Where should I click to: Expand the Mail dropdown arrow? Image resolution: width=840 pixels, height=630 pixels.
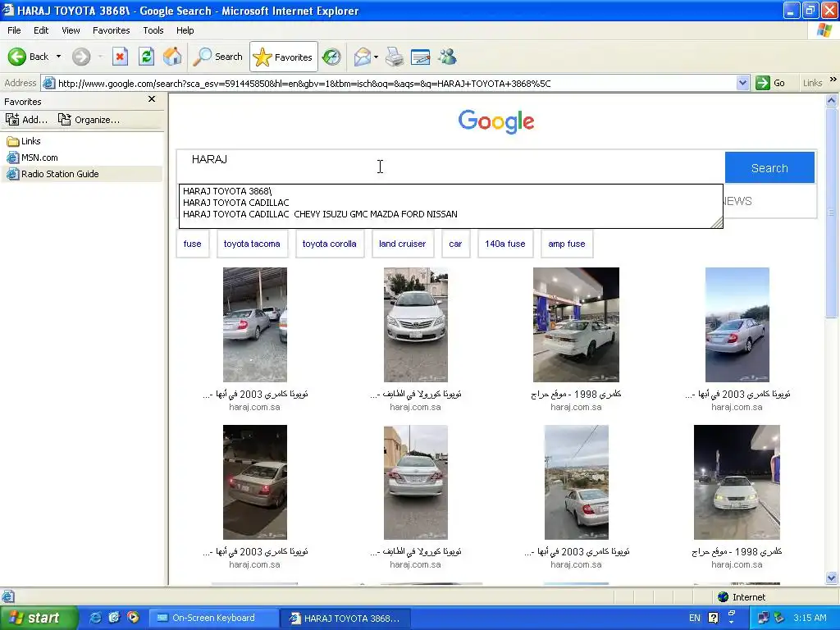coord(376,57)
